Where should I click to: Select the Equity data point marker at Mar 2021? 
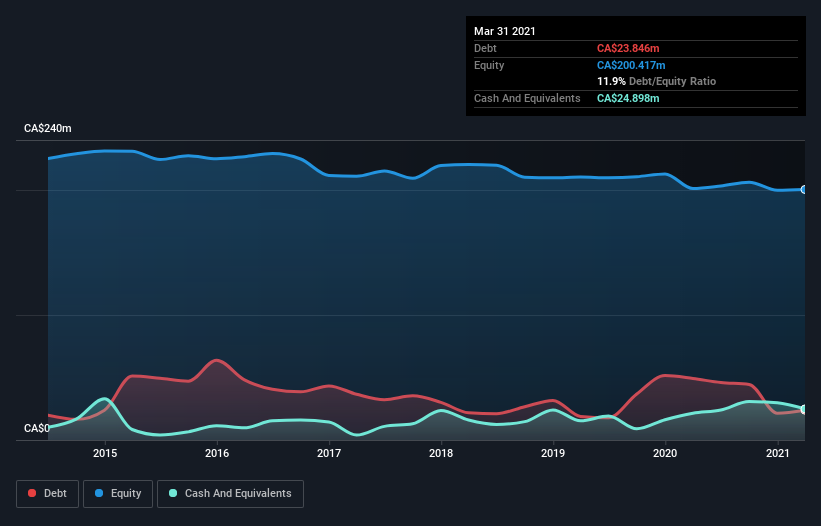804,189
